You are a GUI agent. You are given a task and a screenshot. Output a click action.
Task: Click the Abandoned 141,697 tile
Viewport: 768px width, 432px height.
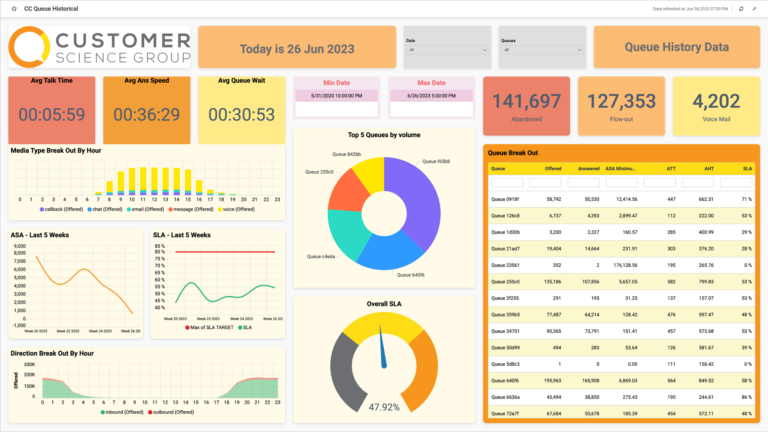[x=527, y=105]
